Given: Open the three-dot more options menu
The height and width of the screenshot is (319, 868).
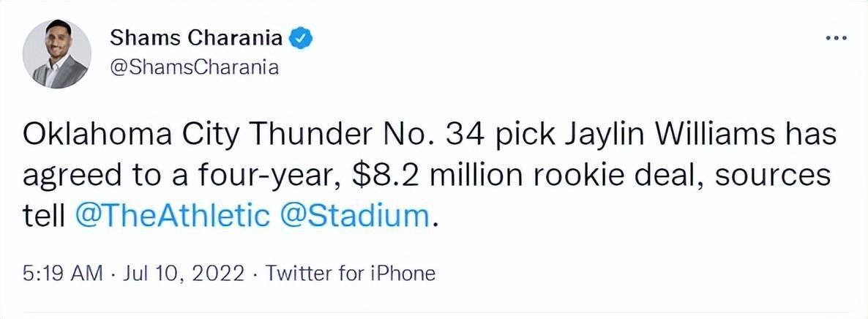Looking at the screenshot, I should pyautogui.click(x=836, y=38).
